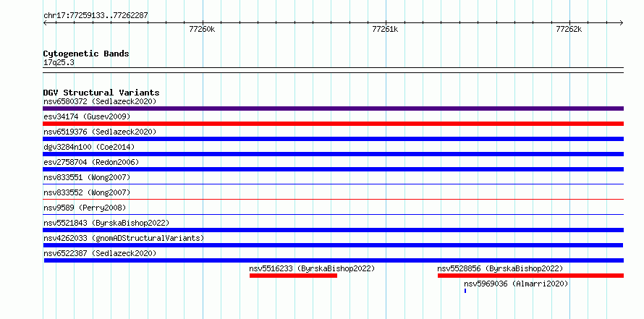
Task: Select the blue nsv6519376 variant bar
Action: click(x=333, y=139)
